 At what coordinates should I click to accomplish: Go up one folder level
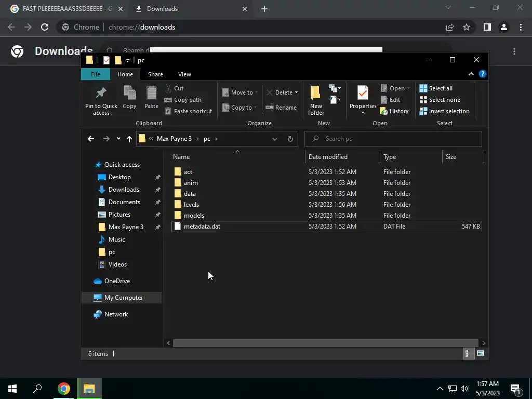[129, 139]
